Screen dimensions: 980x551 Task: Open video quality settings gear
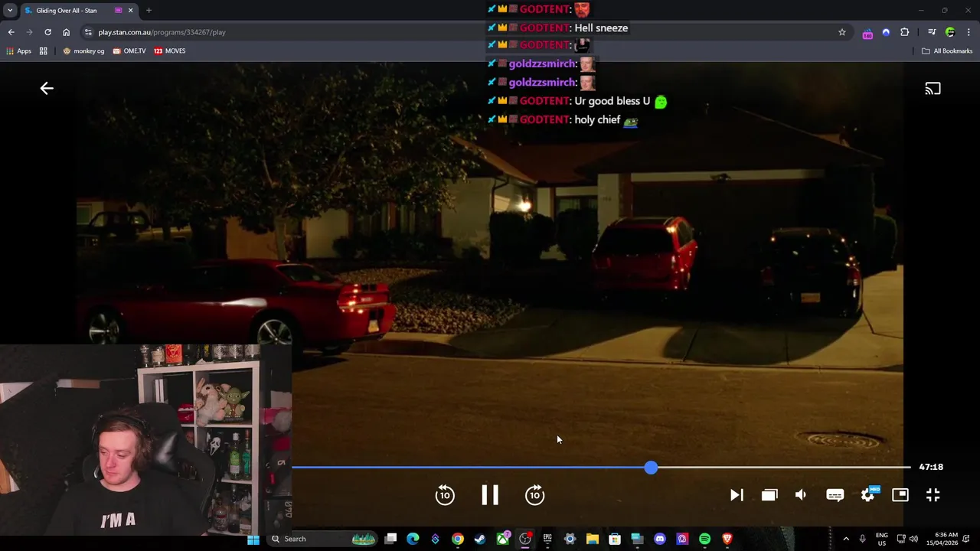(x=868, y=495)
